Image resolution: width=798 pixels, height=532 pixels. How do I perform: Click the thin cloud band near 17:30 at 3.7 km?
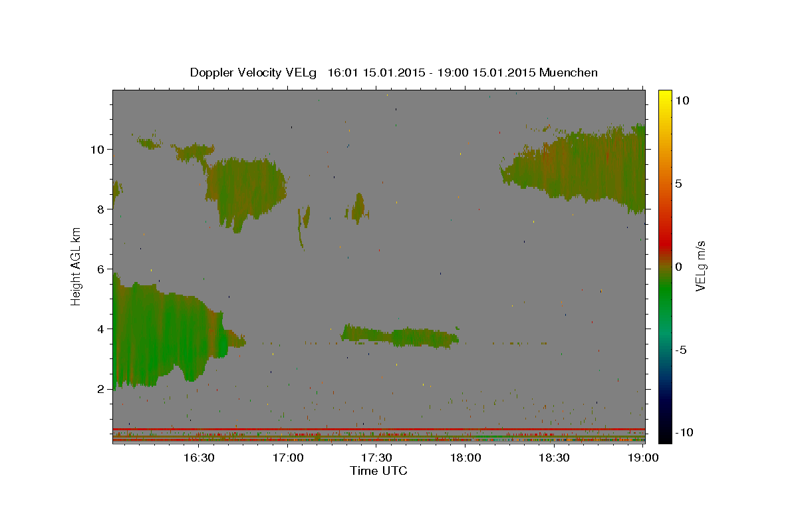pos(400,336)
